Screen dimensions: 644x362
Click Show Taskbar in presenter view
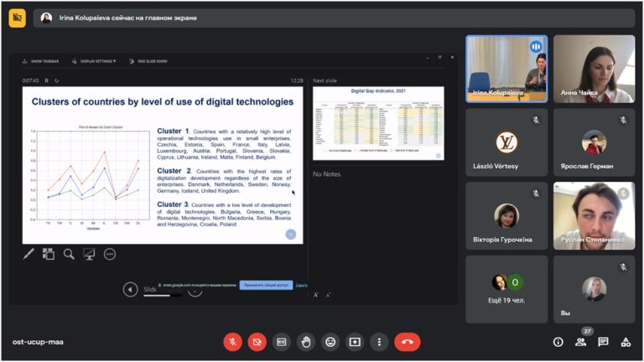pyautogui.click(x=40, y=61)
